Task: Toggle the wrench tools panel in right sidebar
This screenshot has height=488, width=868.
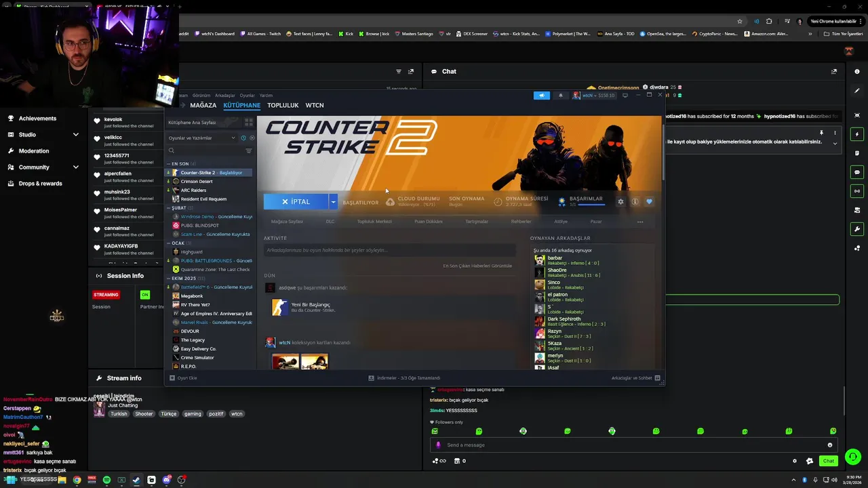Action: point(857,229)
